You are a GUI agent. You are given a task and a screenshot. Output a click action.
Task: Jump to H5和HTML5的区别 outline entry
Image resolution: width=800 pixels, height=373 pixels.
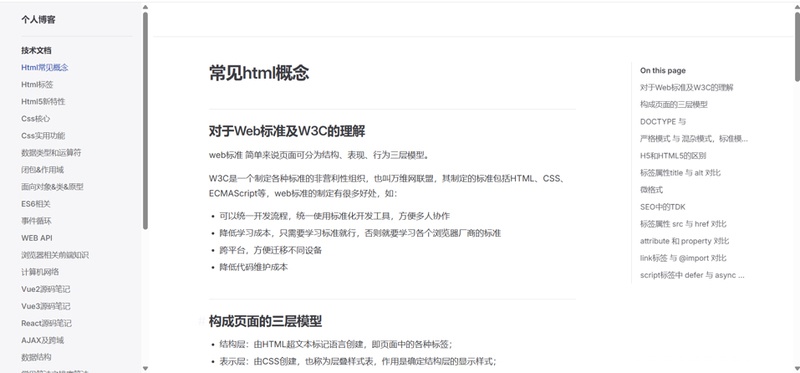(673, 156)
